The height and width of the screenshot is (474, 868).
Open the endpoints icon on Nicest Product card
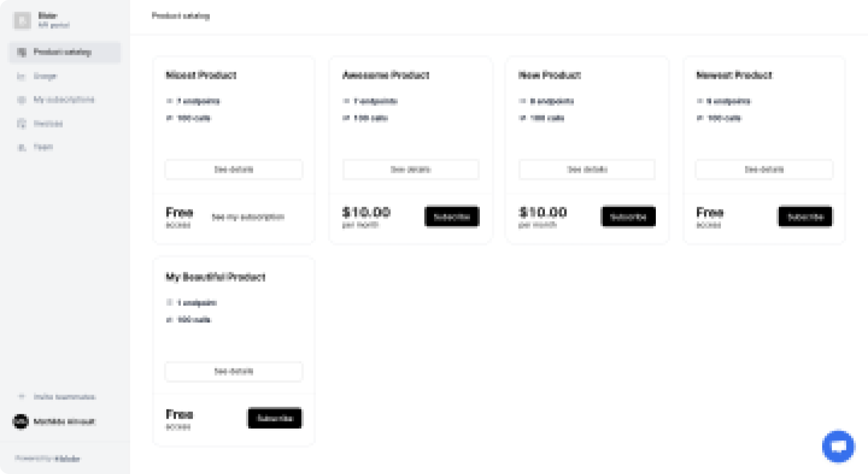pos(169,101)
